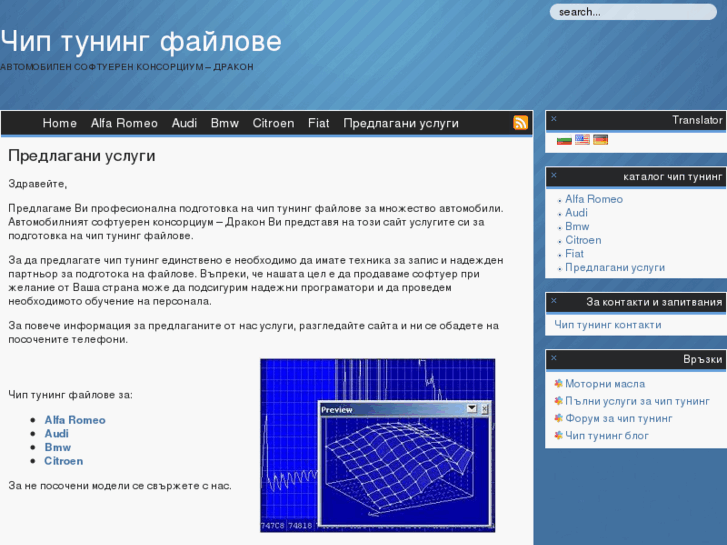Follow the bold Citroen link in the article list
This screenshot has height=545, width=727.
click(64, 461)
